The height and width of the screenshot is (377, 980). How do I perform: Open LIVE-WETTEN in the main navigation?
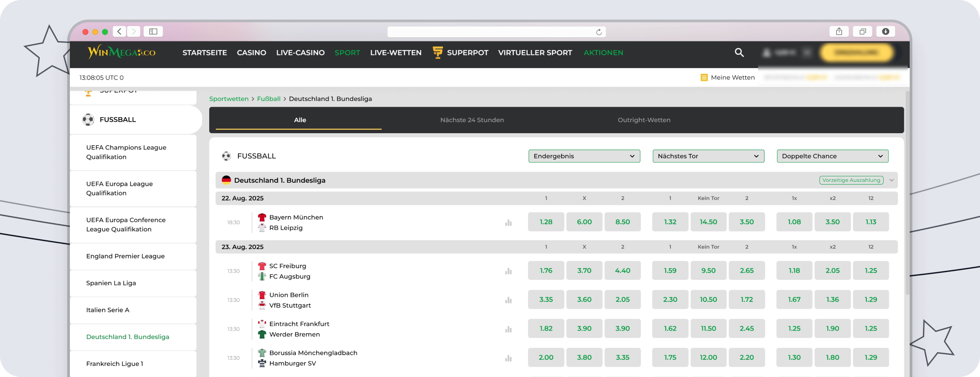[x=396, y=53]
